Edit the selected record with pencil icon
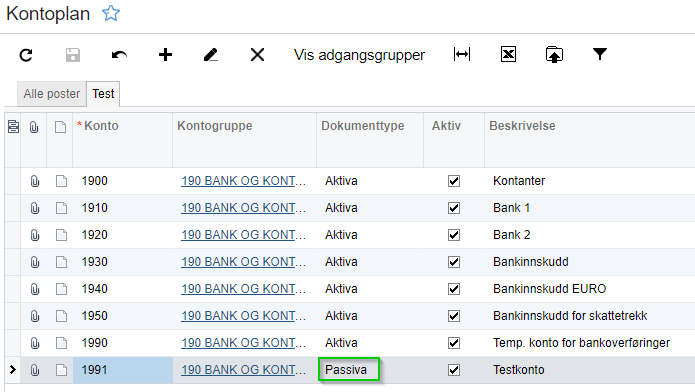The height and width of the screenshot is (392, 695). click(211, 55)
